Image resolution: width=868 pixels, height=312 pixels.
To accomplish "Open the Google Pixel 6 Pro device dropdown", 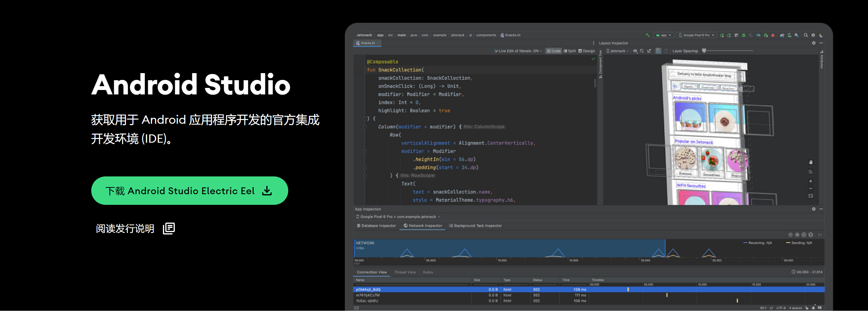I will click(696, 35).
